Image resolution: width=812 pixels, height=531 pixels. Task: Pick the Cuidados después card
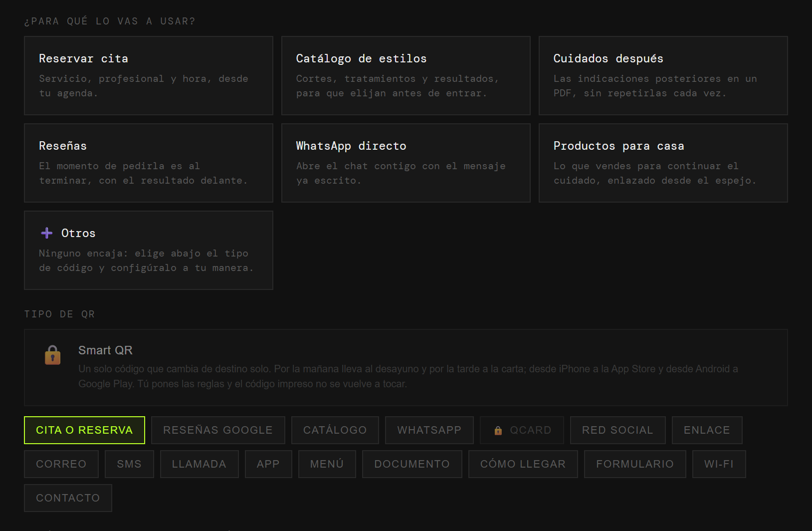click(x=663, y=75)
